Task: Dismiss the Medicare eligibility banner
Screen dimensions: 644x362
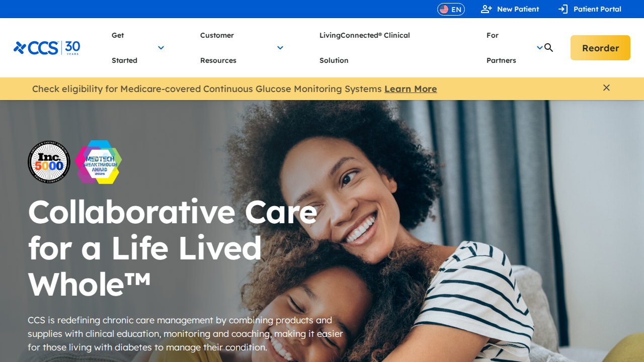Action: click(606, 88)
